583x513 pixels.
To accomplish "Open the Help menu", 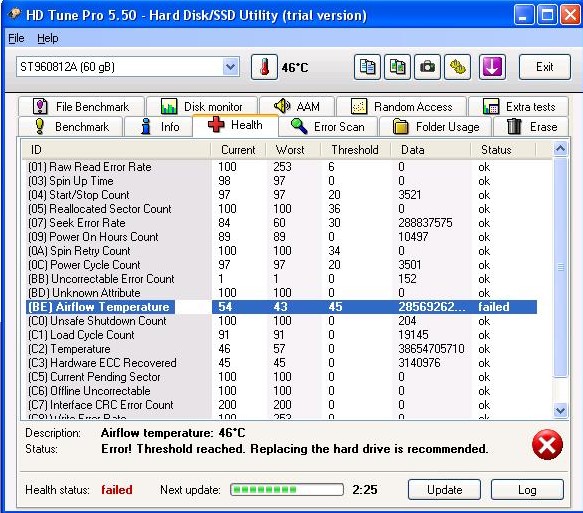I will coord(48,38).
